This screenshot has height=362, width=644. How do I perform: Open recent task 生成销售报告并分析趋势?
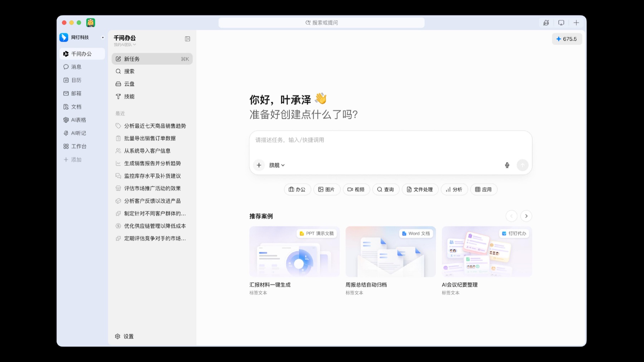(152, 163)
